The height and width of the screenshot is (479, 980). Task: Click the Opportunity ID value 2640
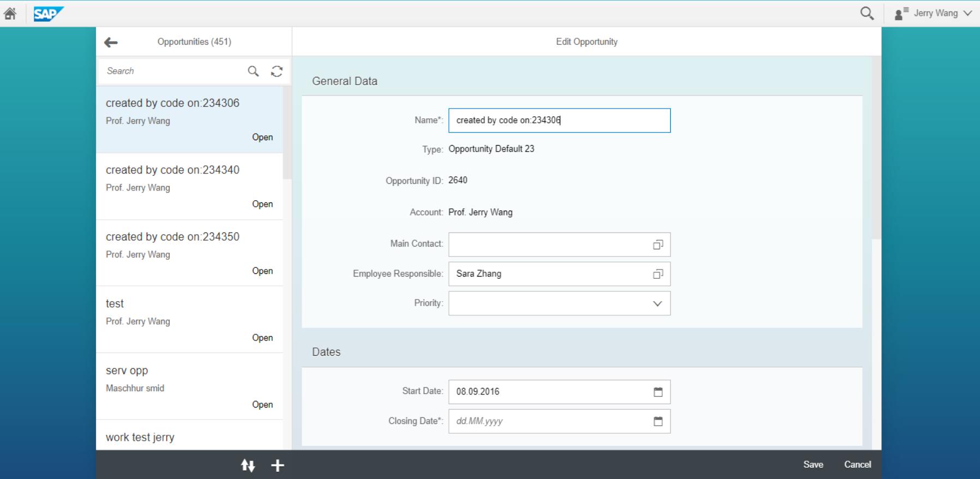pyautogui.click(x=458, y=180)
